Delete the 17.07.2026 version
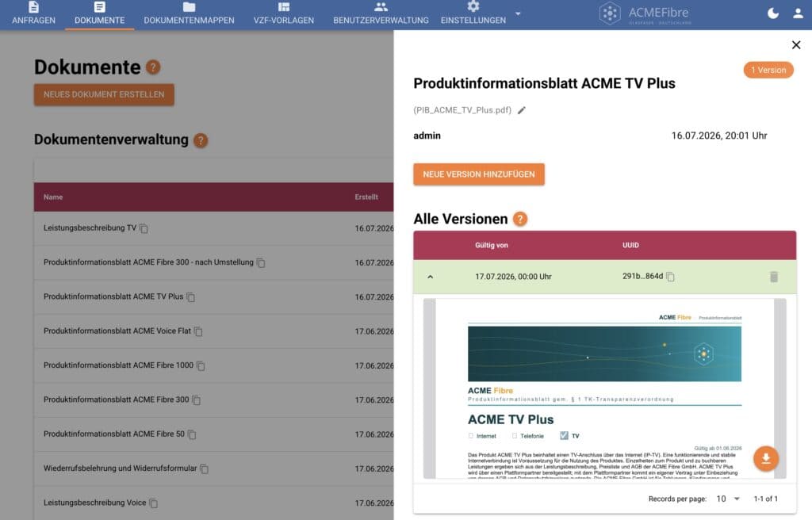Viewport: 812px width, 520px height. pos(774,277)
